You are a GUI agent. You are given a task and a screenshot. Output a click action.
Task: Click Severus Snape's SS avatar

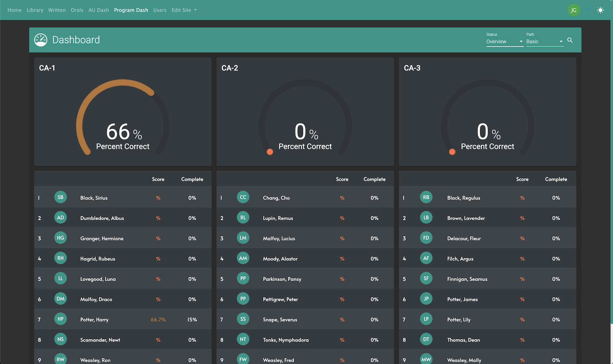tap(243, 319)
